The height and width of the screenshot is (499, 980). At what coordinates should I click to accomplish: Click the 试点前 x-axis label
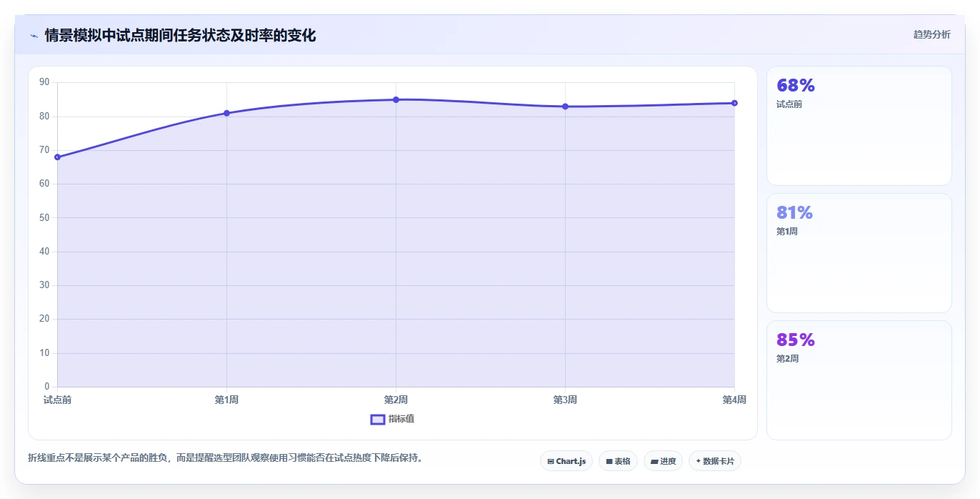click(57, 400)
